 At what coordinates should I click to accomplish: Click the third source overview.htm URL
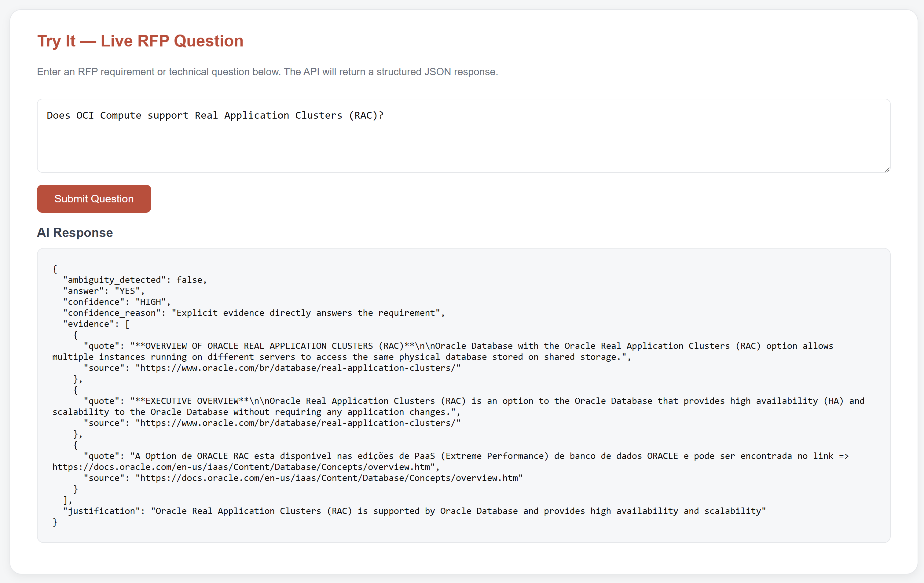click(x=329, y=478)
